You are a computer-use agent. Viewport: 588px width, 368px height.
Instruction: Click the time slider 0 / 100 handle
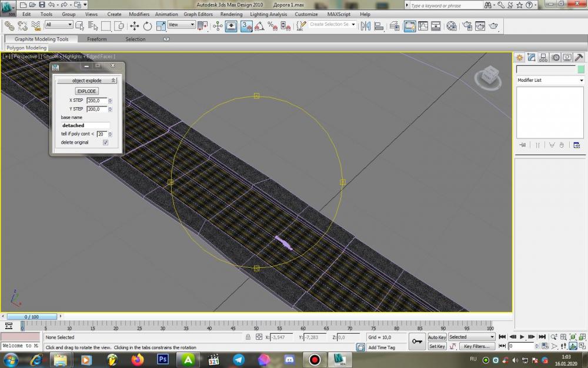(x=32, y=317)
